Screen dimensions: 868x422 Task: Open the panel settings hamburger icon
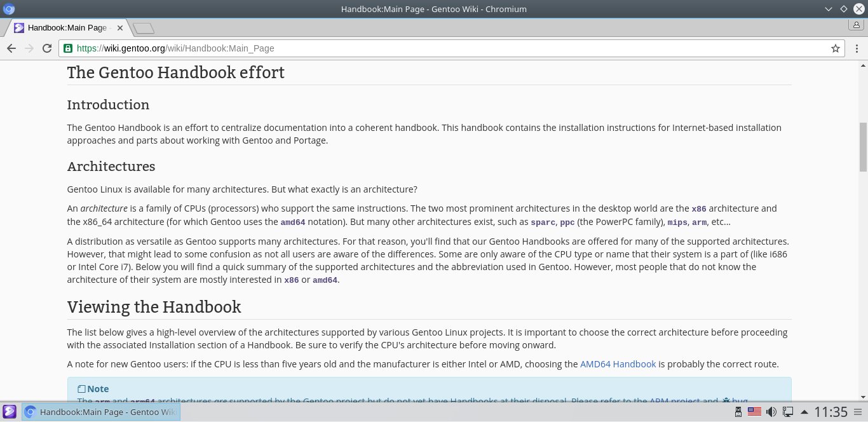tap(858, 412)
